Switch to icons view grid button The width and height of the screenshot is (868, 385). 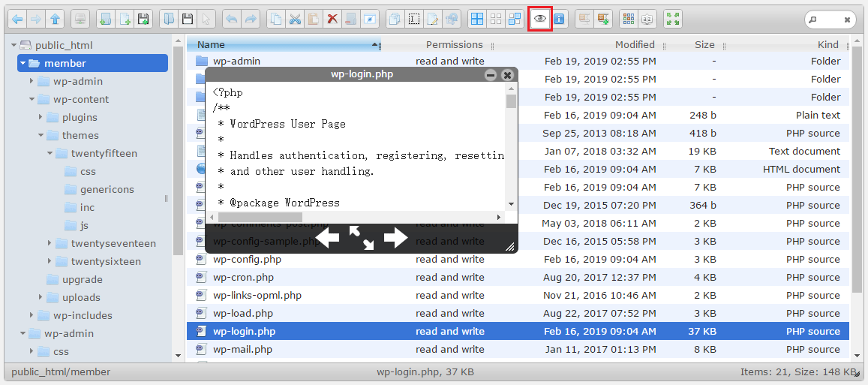pos(628,19)
